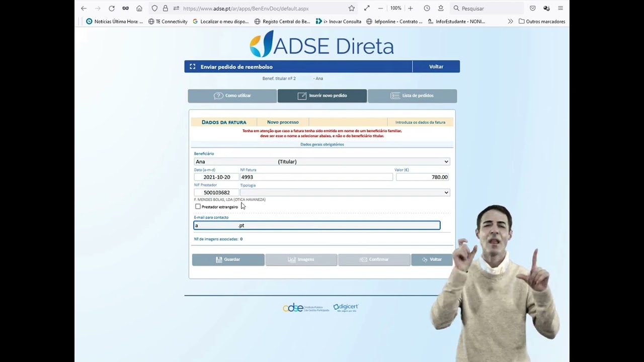Open 'Localizar o meu dispo...' bookmark
The image size is (644, 362).
(x=221, y=22)
